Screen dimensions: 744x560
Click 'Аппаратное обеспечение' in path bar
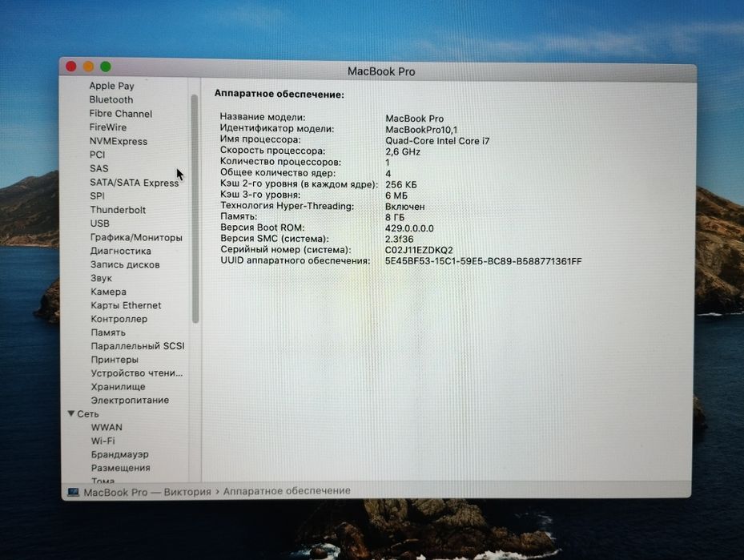coord(287,491)
